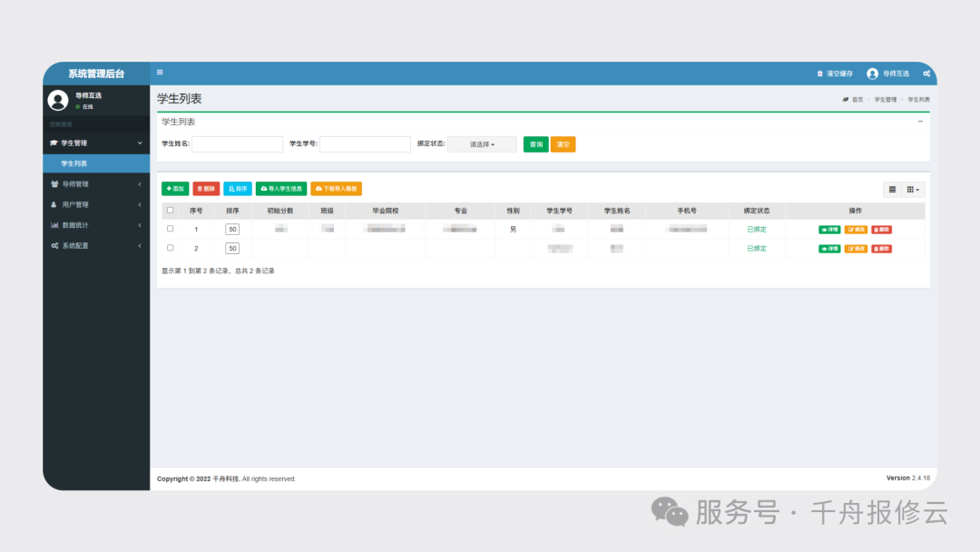Image resolution: width=980 pixels, height=552 pixels.
Task: Open the gear icon at top-right of header
Action: tap(926, 74)
